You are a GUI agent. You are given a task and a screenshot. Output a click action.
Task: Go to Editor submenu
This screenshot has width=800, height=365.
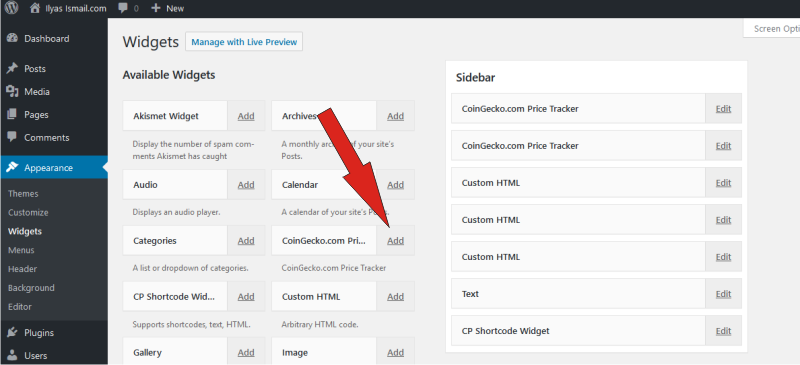(20, 307)
